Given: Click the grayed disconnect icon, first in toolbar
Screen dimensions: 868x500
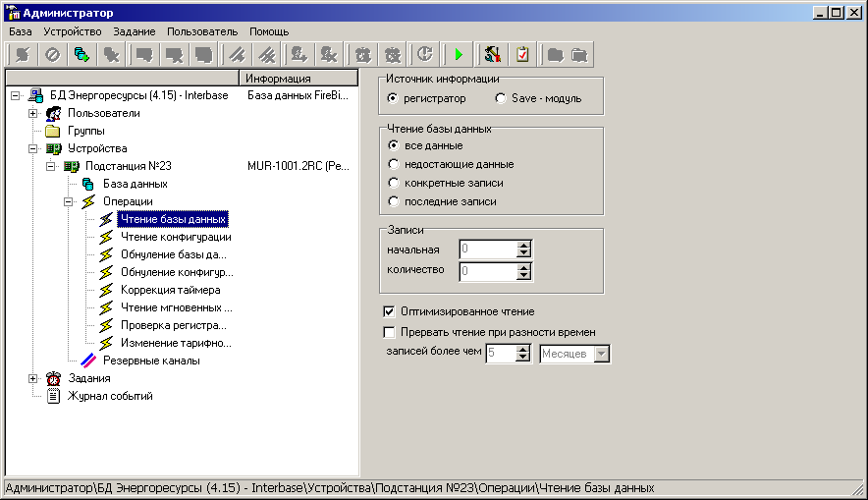Looking at the screenshot, I should pyautogui.click(x=23, y=54).
